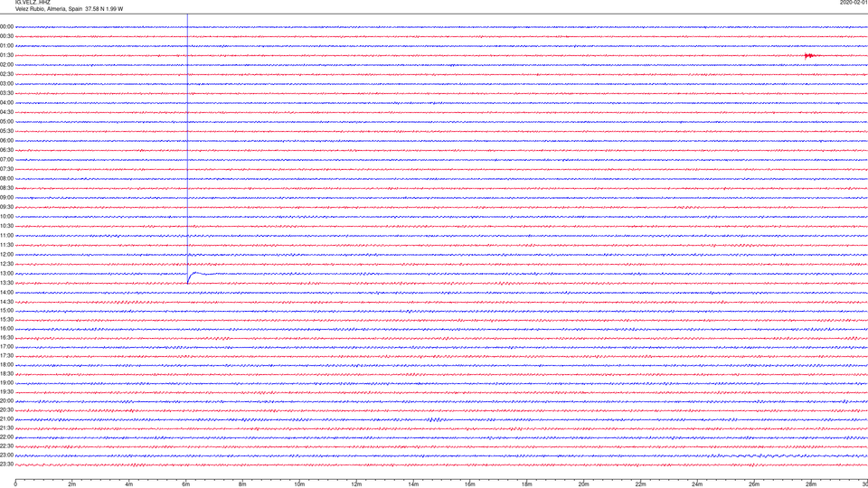The image size is (868, 488).
Task: Select the 20:00 trace time label
Action: pyautogui.click(x=6, y=401)
